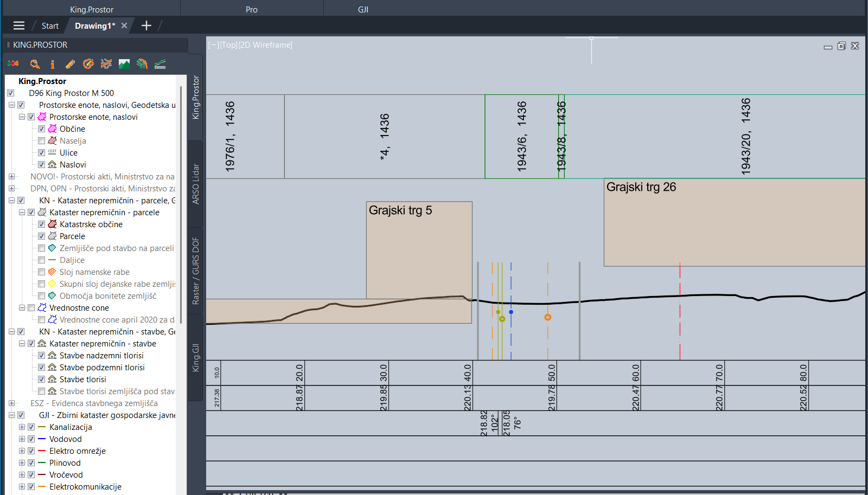The width and height of the screenshot is (868, 495).
Task: Enable the Naselja layer checkbox
Action: pyautogui.click(x=42, y=141)
